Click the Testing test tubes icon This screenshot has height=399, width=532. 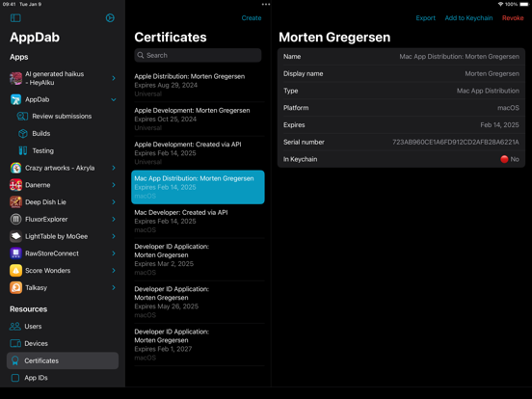coord(23,150)
